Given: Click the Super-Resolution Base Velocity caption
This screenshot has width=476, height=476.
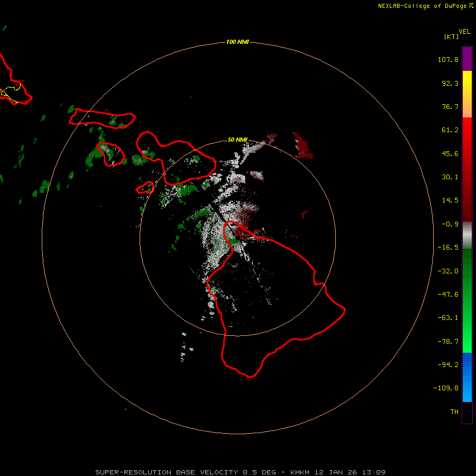Looking at the screenshot, I should click(x=241, y=472).
